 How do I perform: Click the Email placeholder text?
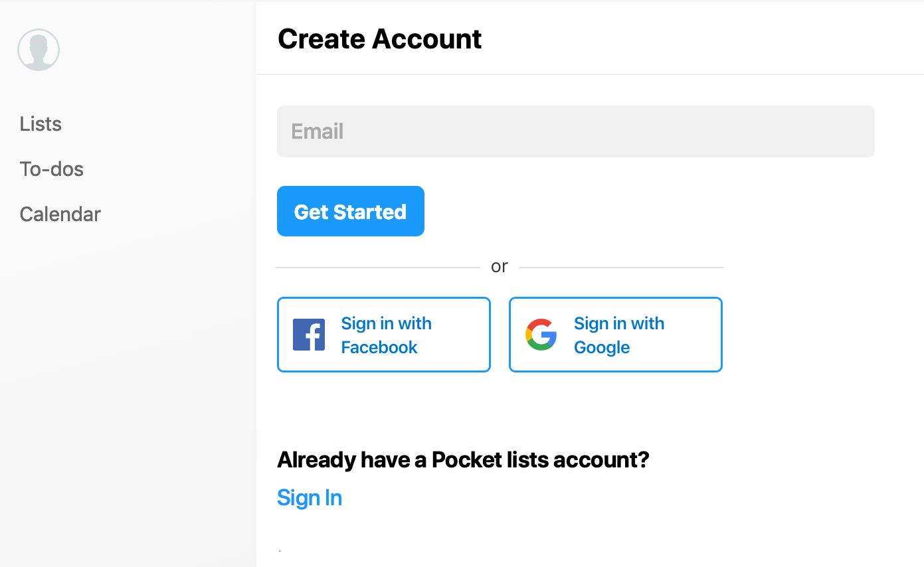318,131
